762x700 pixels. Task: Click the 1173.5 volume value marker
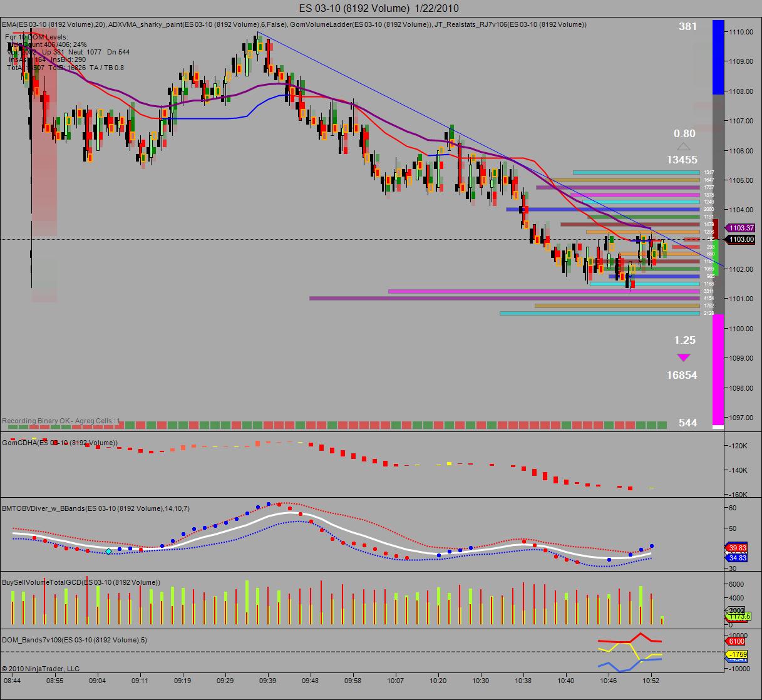[x=738, y=616]
